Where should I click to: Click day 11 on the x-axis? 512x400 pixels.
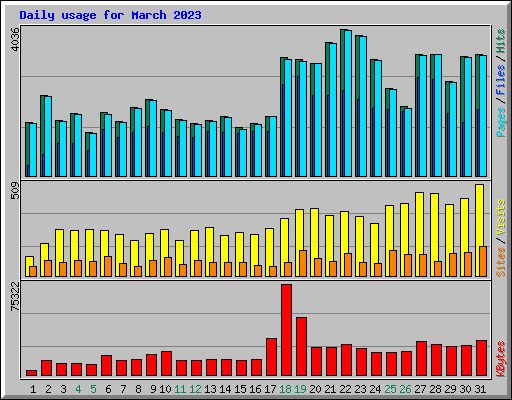click(180, 389)
